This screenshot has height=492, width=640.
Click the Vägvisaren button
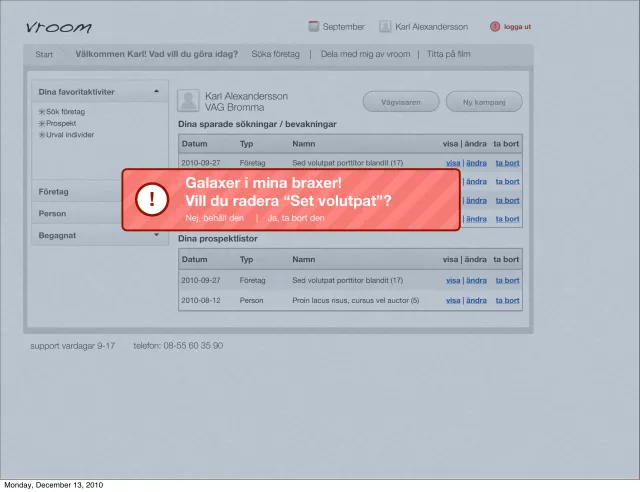coord(401,102)
